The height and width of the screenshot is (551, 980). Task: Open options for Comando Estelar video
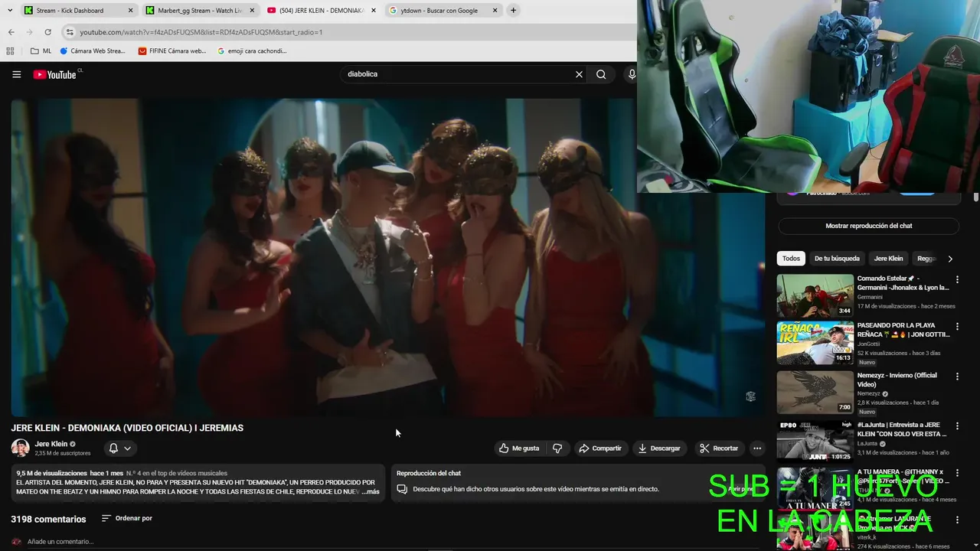957,280
